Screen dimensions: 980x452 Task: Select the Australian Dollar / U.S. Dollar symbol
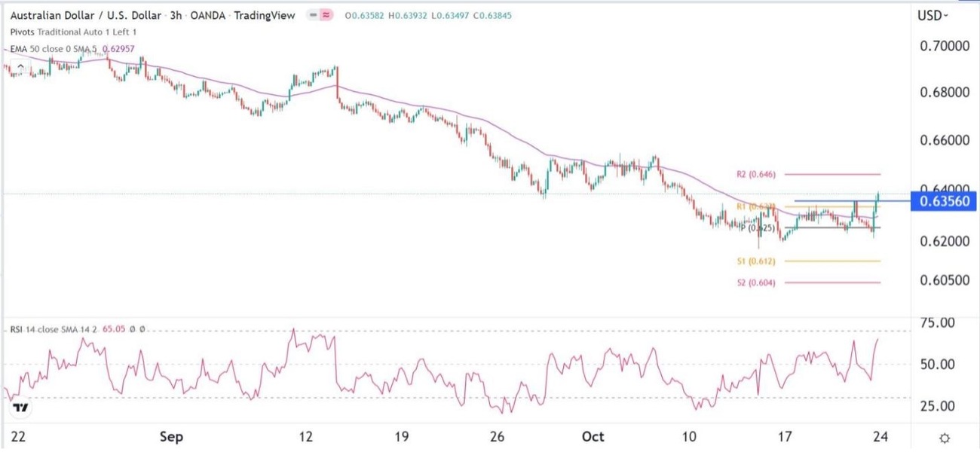tap(83, 14)
